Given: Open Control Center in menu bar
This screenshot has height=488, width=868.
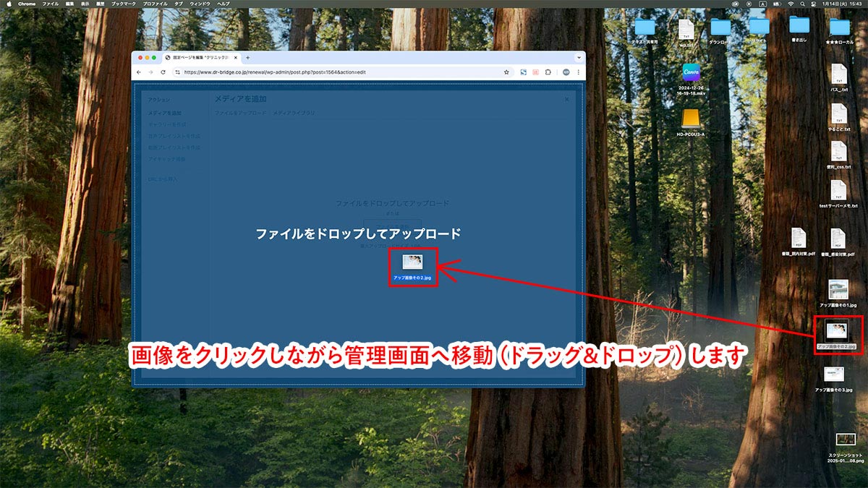Looking at the screenshot, I should pos(813,4).
